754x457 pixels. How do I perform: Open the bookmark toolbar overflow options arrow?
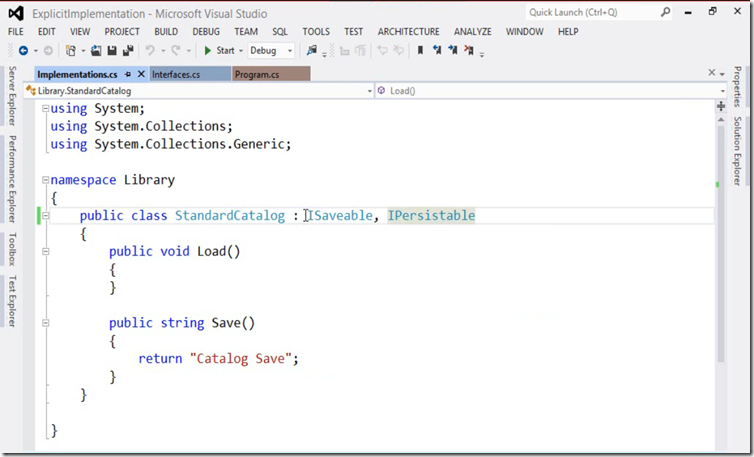click(482, 54)
